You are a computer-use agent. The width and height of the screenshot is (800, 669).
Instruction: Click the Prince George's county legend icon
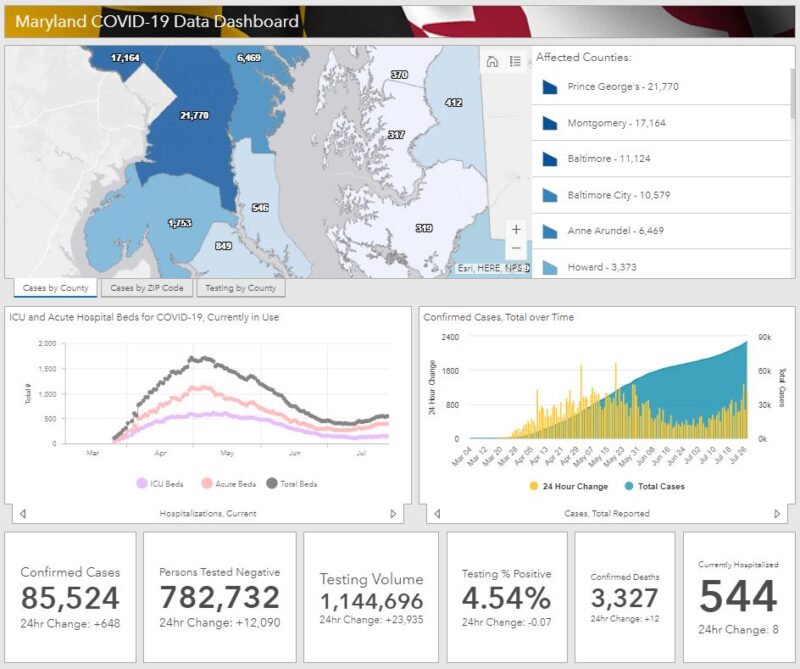tap(549, 87)
